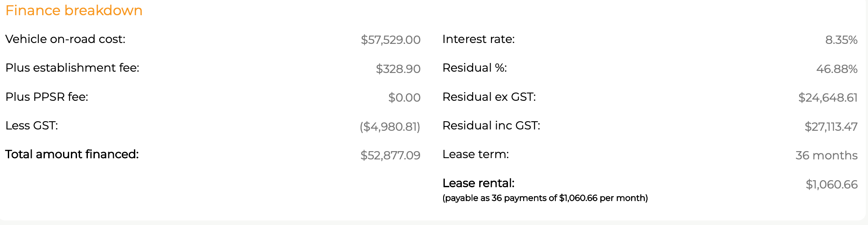Click the Plus establishment fee label
Image resolution: width=868 pixels, height=225 pixels.
click(72, 68)
